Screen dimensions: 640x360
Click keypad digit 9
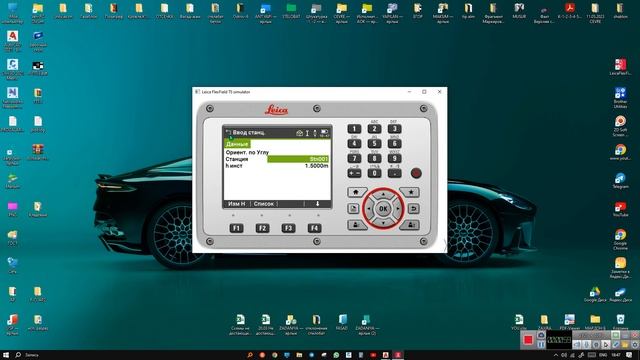[394, 158]
